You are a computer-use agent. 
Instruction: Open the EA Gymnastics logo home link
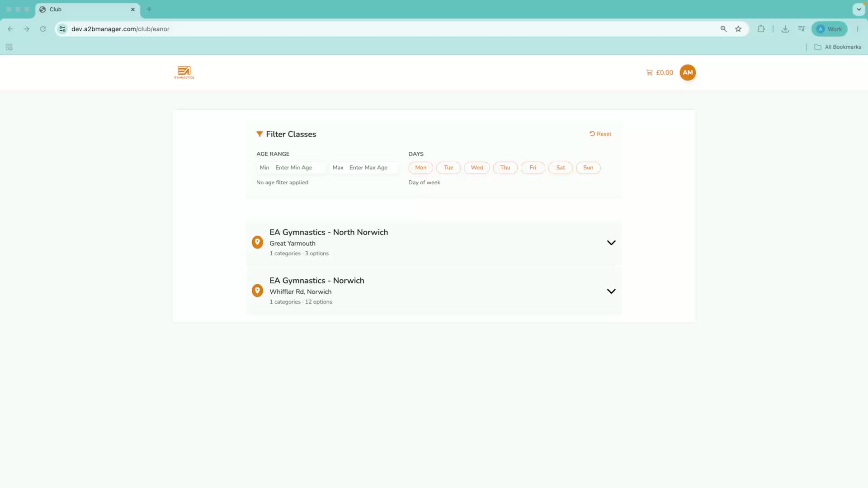[x=184, y=72]
